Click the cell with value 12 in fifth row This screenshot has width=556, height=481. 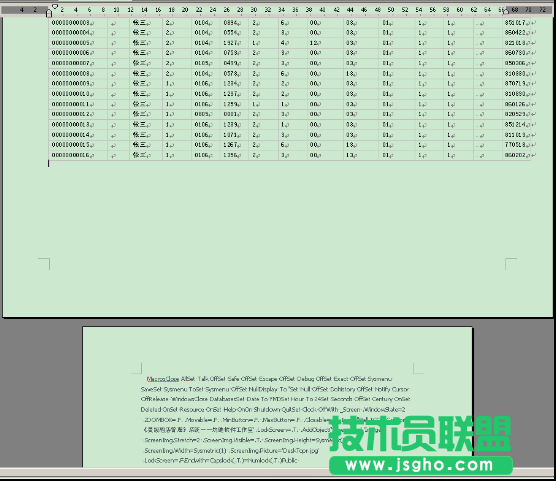325,43
